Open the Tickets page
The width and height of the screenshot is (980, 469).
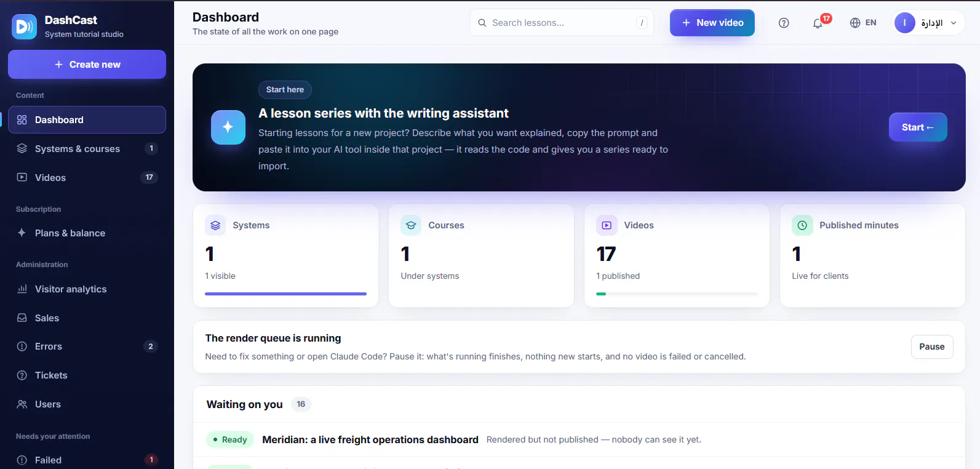tap(87, 375)
